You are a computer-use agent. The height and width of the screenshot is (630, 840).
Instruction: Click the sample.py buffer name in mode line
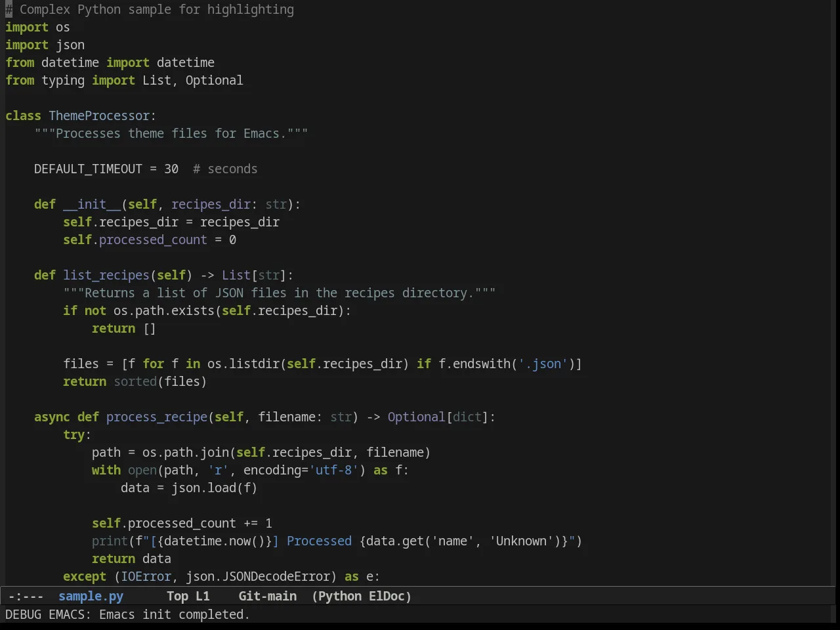pyautogui.click(x=91, y=596)
